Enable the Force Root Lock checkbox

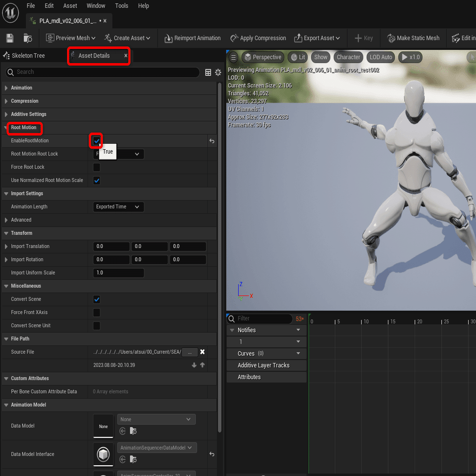click(x=96, y=167)
